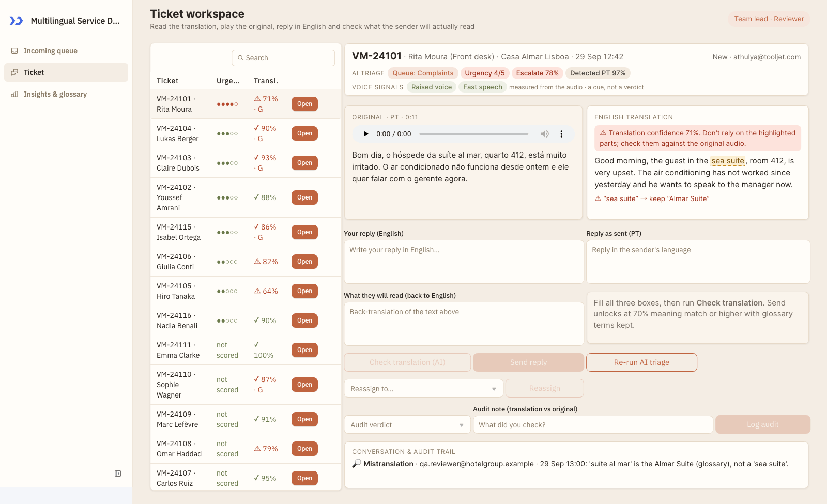
Task: Open the Incoming queue page
Action: pyautogui.click(x=66, y=51)
